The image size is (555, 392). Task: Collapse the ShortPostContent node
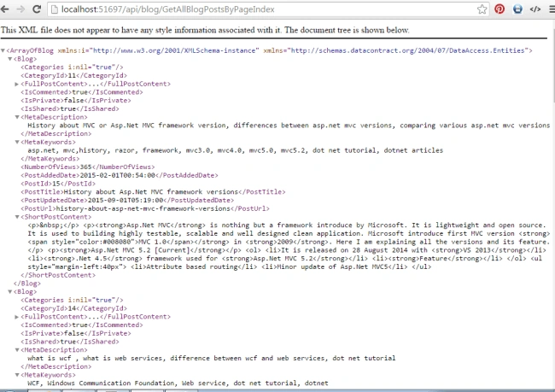[x=16, y=217]
